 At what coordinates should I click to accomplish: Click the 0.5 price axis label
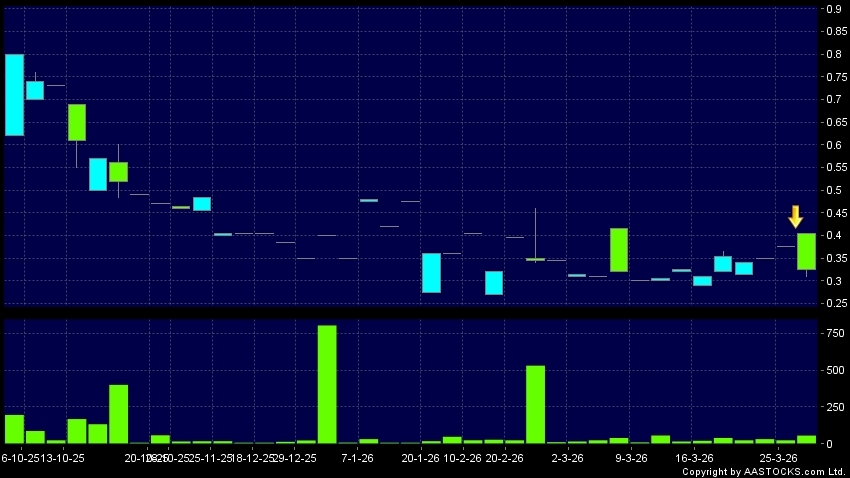point(832,190)
